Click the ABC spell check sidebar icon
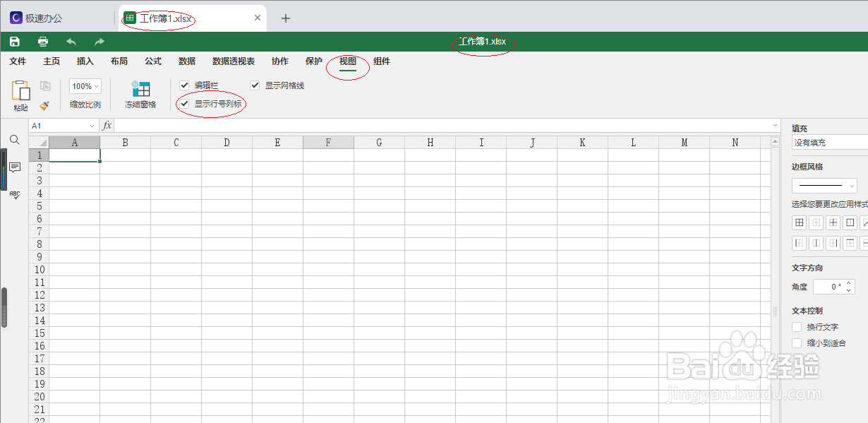This screenshot has width=868, height=423. (14, 195)
